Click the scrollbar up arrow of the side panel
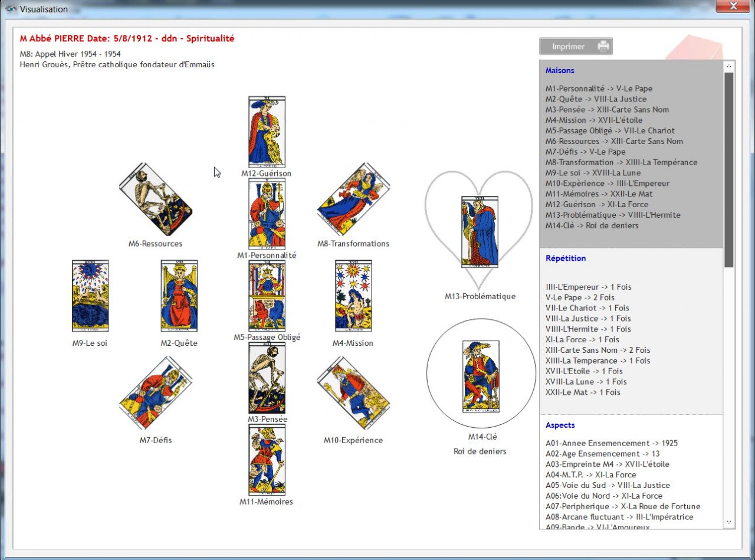The width and height of the screenshot is (755, 560). click(729, 66)
